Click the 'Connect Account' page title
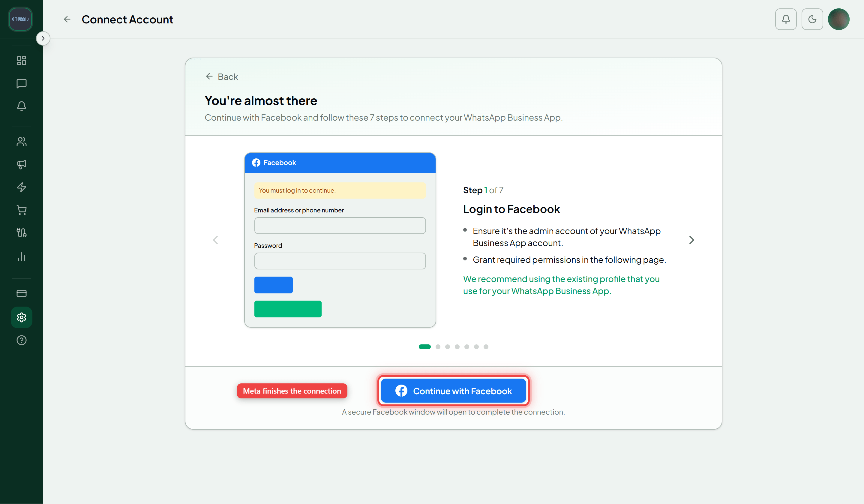Screen dimensions: 864x504 [127, 19]
